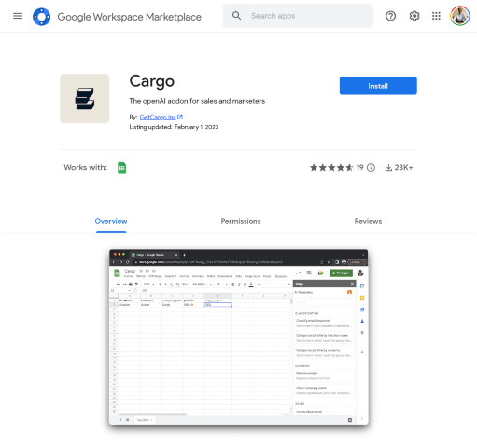
Task: Click the Cargo app title
Action: [x=152, y=81]
